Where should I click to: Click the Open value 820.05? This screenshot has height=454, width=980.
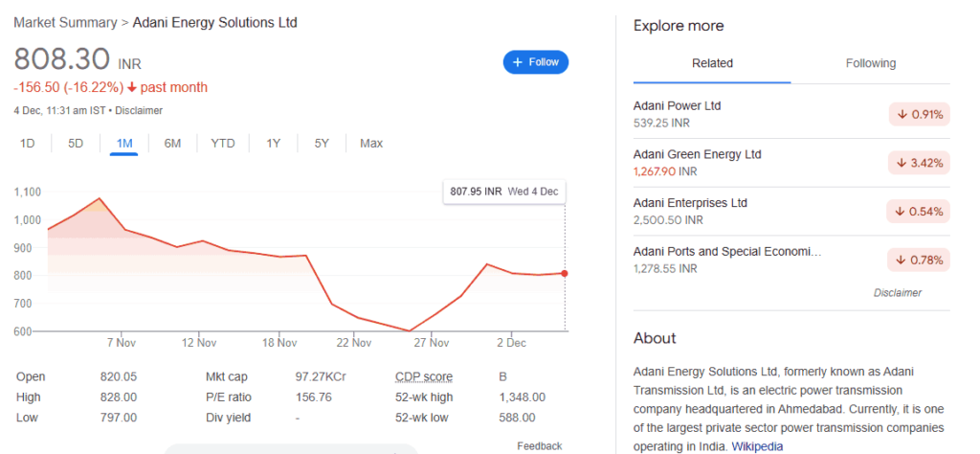click(118, 377)
